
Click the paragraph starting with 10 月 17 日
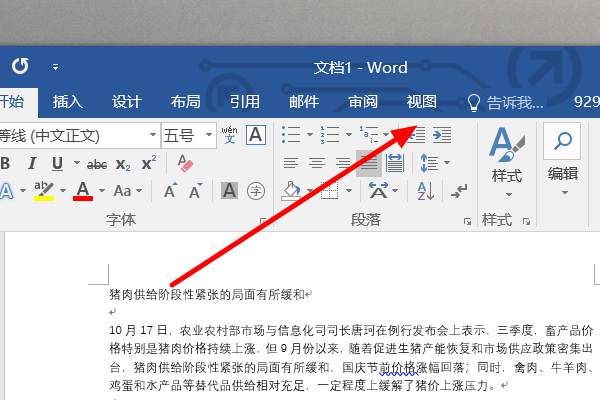[x=351, y=357]
